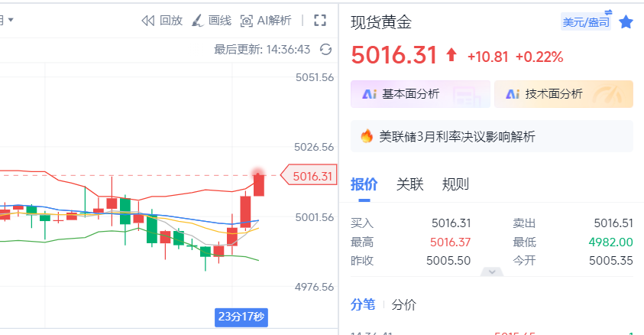Viewport: 644px width, 335px height.
Task: Expand the quote details chevron
Action: point(492,272)
